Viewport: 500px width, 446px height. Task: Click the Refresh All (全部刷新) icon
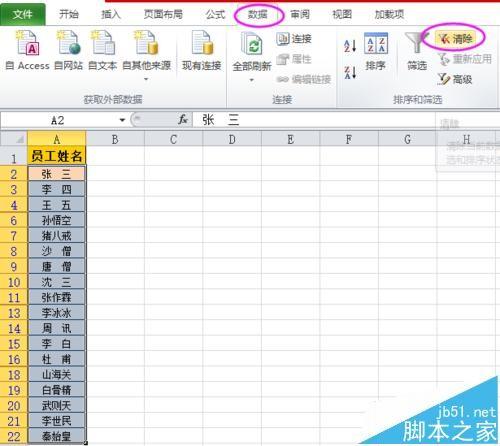(252, 43)
